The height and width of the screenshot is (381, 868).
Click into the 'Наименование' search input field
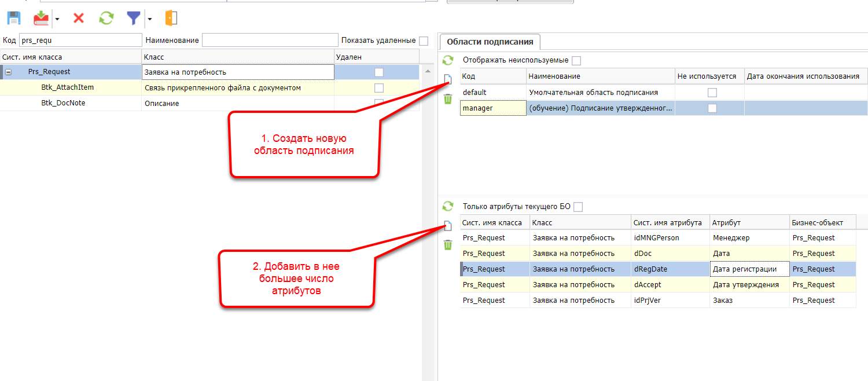pos(270,40)
